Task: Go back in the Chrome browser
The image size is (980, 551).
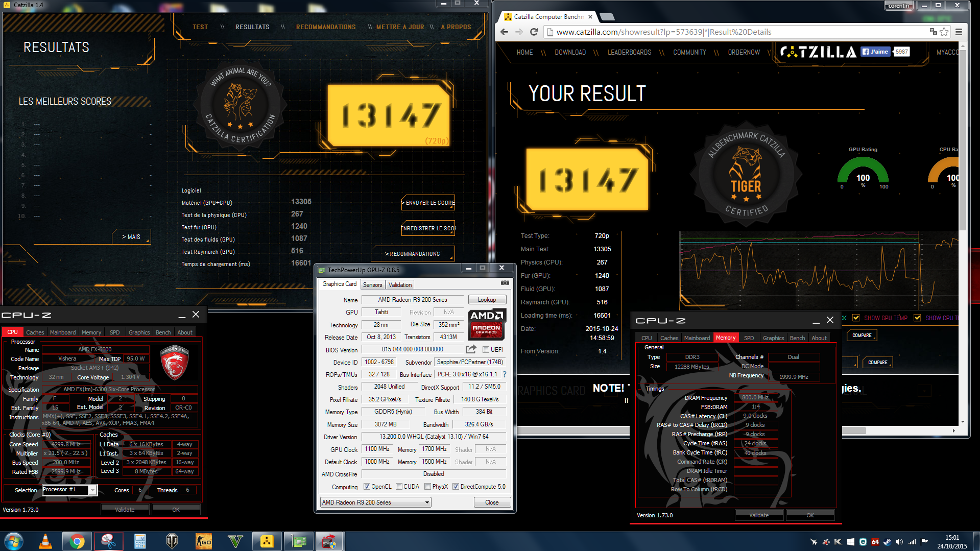Action: (504, 32)
